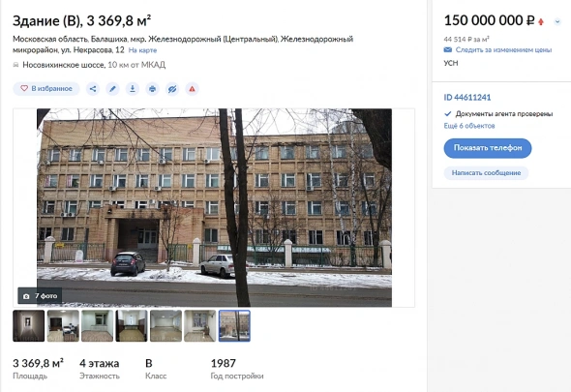Image resolution: width=571 pixels, height=392 pixels.
Task: Click the envelope price tracking icon
Action: pos(447,50)
